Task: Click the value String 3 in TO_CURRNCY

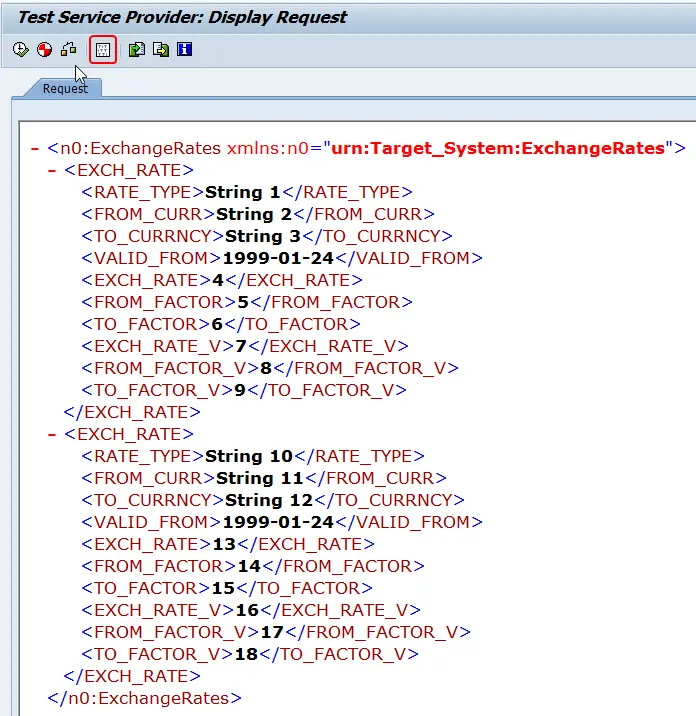Action: click(x=263, y=236)
